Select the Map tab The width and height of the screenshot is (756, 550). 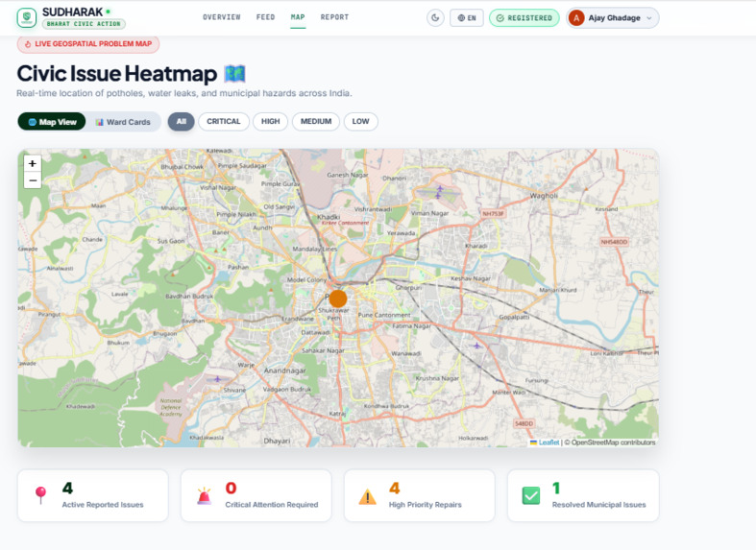tap(298, 17)
